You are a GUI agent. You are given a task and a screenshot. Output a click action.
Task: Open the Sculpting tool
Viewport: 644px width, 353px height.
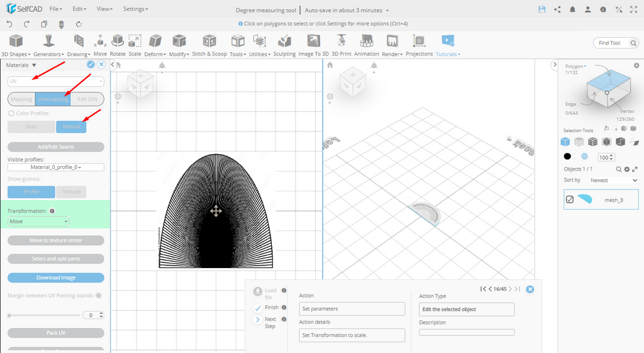(x=284, y=45)
